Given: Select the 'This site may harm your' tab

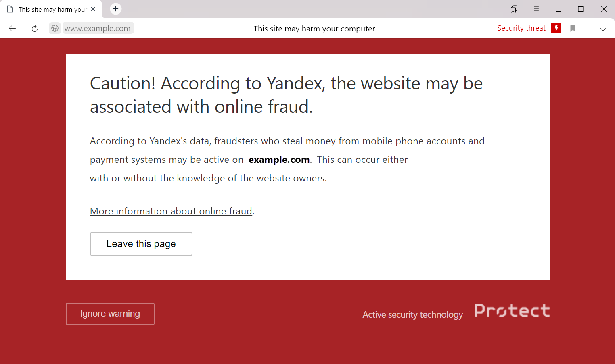Looking at the screenshot, I should click(52, 9).
